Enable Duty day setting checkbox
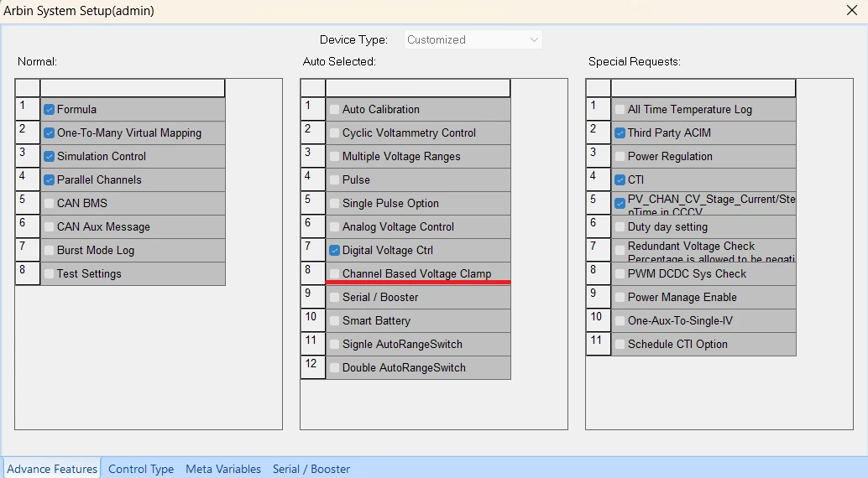This screenshot has width=868, height=478. point(620,226)
